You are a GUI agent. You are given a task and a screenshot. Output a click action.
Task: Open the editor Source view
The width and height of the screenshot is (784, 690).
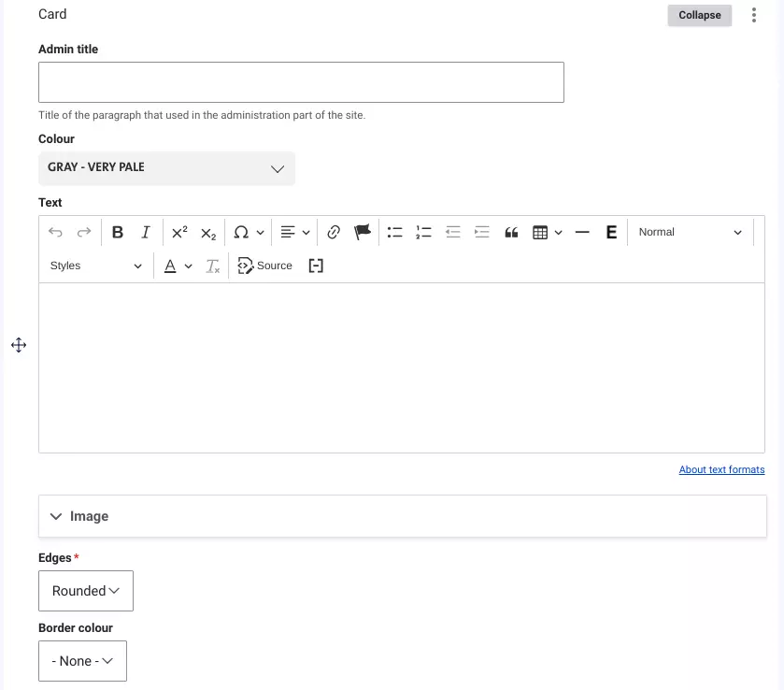265,266
